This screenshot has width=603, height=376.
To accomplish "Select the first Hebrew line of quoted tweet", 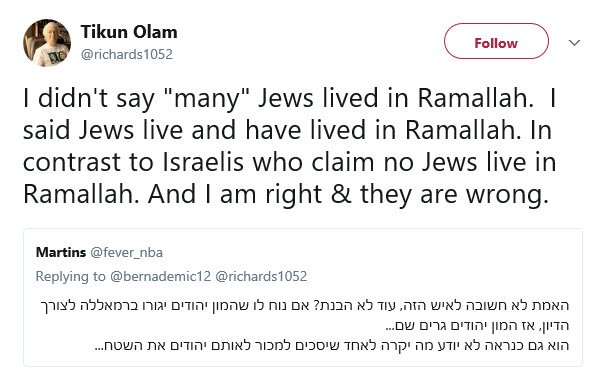I will coord(304,306).
